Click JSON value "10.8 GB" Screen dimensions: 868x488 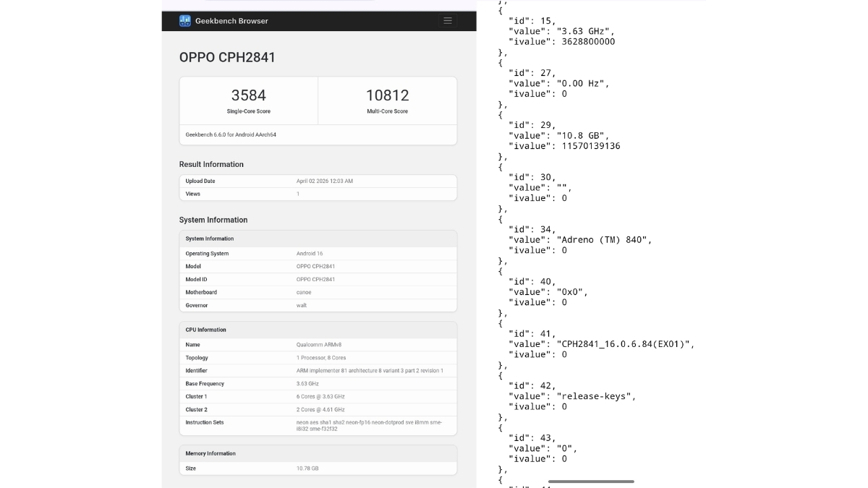pyautogui.click(x=582, y=135)
